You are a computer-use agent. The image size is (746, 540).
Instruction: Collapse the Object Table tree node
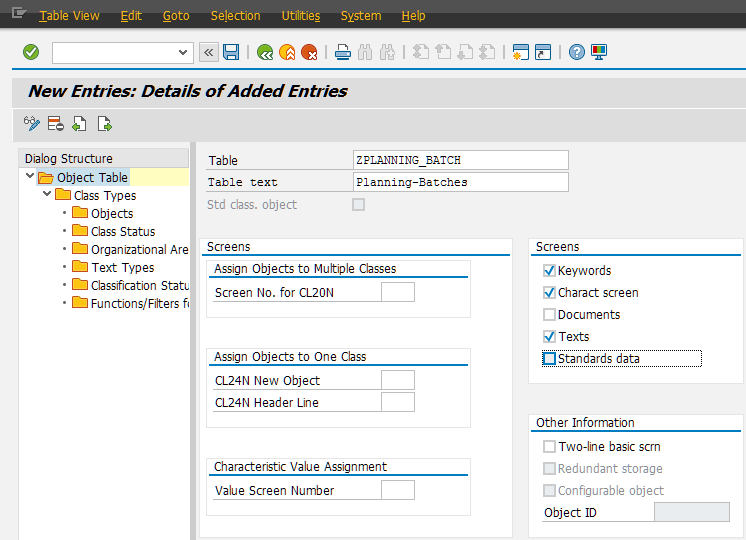click(31, 177)
